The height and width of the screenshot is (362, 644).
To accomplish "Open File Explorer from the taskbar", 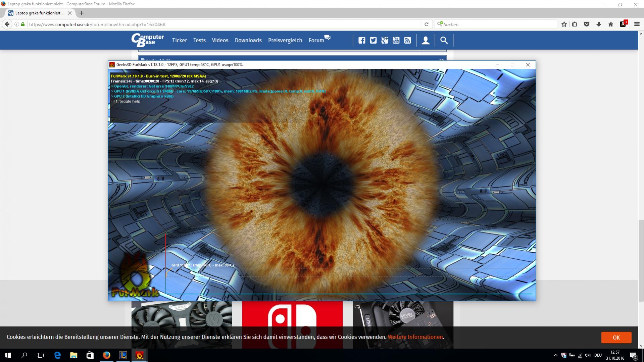I will (73, 355).
